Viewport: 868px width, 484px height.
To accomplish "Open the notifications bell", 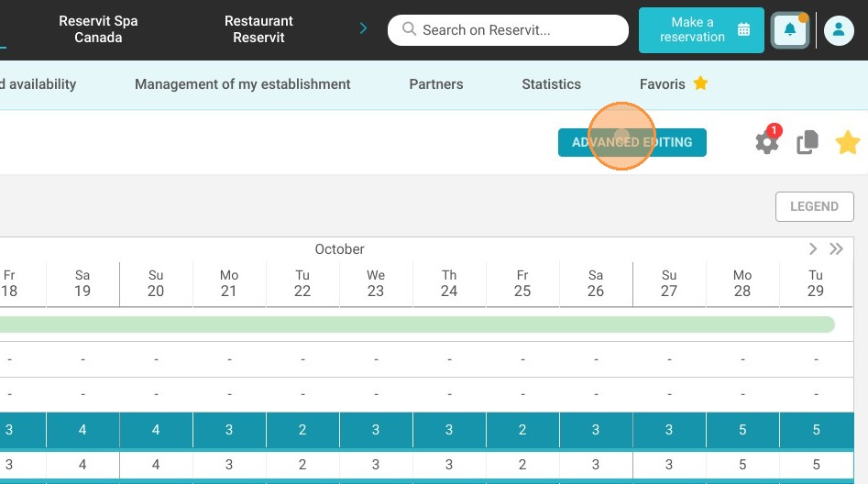I will point(790,30).
